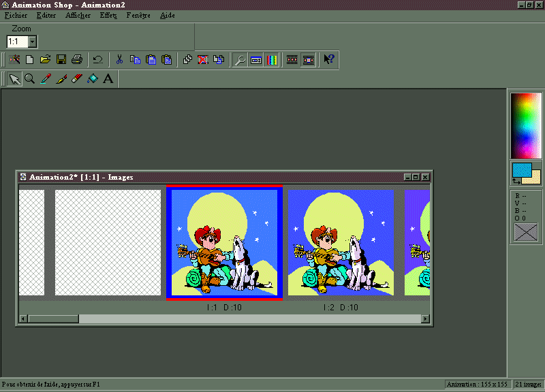This screenshot has width=545, height=392.
Task: Click the 'R --' color readout
Action: pos(520,196)
